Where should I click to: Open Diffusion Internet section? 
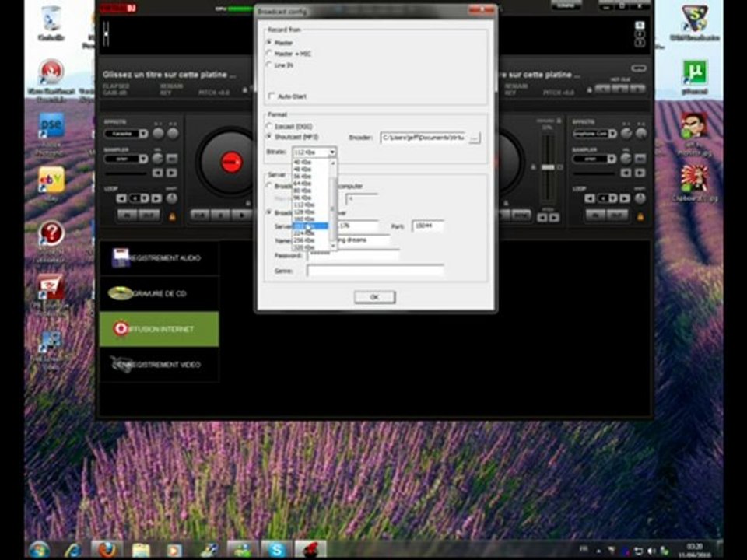click(x=159, y=329)
